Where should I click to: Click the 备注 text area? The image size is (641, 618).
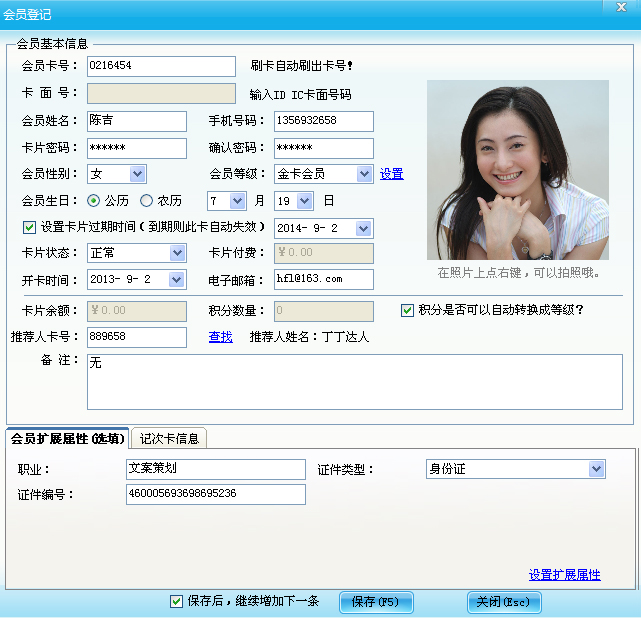click(354, 382)
